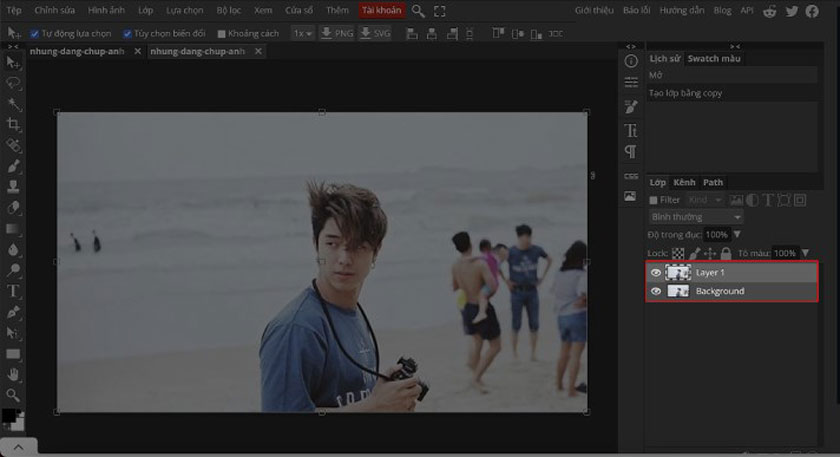
Task: Click the foreground color swatch
Action: (9, 416)
